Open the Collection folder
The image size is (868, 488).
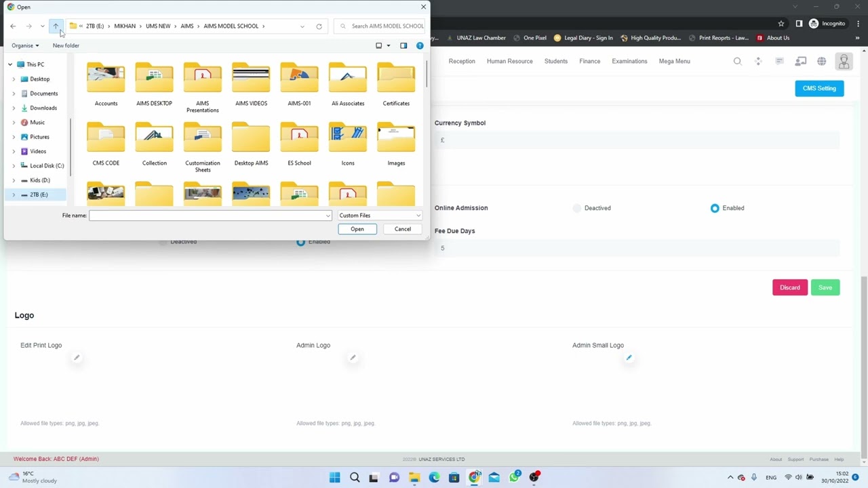(x=154, y=144)
